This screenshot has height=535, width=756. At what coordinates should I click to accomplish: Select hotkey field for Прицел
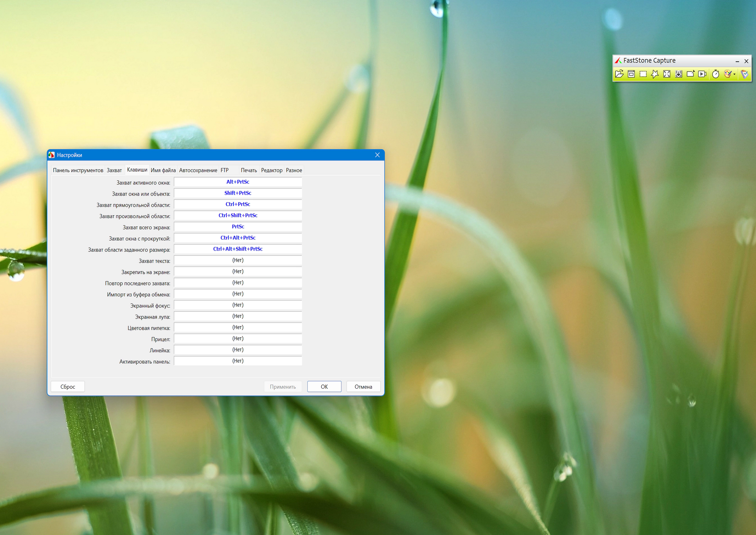pyautogui.click(x=238, y=339)
